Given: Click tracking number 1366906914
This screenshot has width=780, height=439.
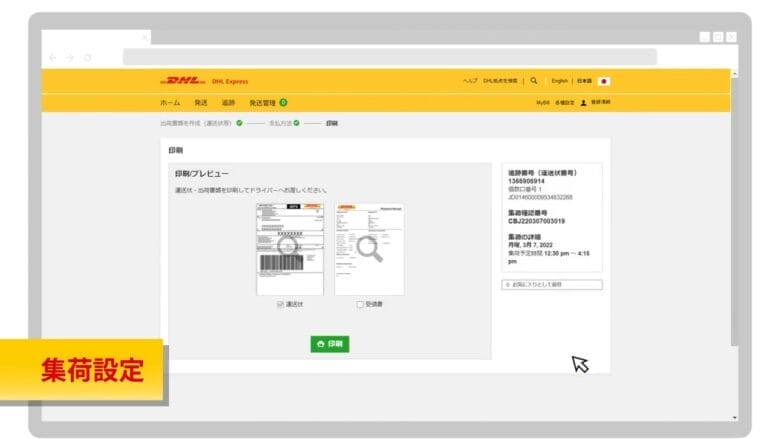Looking at the screenshot, I should (x=526, y=181).
